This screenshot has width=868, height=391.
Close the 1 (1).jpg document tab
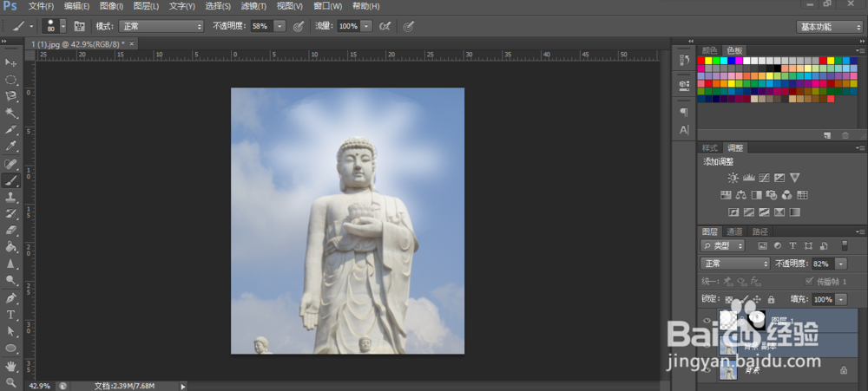click(x=131, y=43)
